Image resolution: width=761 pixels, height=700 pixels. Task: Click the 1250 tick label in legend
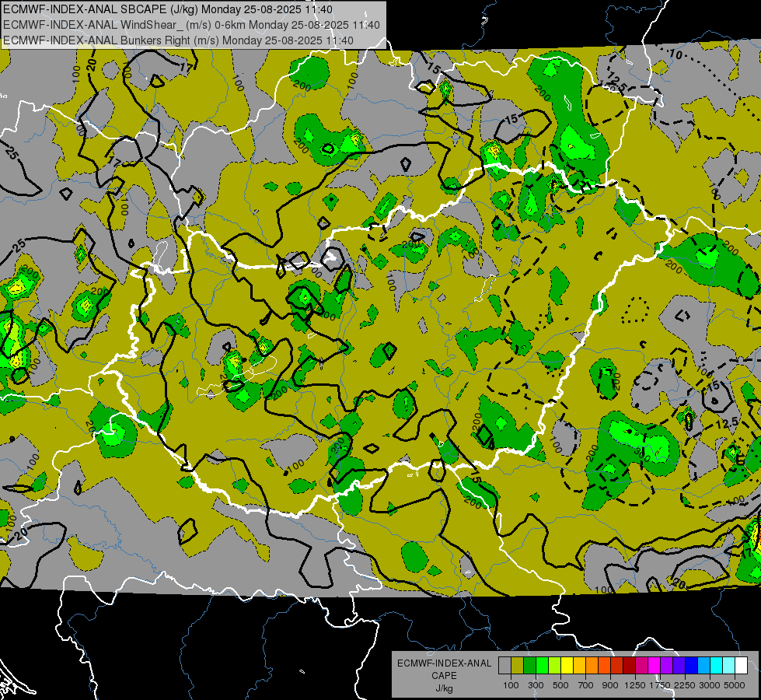[x=635, y=685]
